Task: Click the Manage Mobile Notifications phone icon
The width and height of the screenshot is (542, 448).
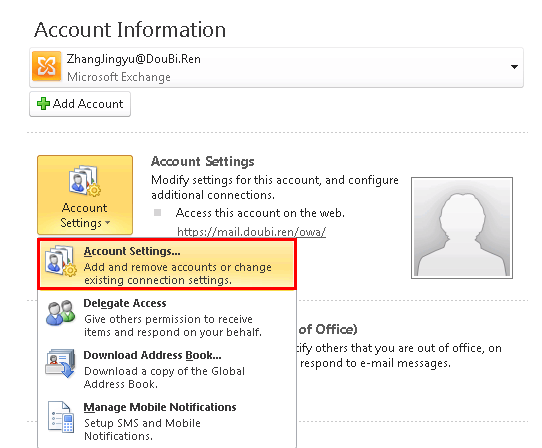Action: [x=61, y=417]
